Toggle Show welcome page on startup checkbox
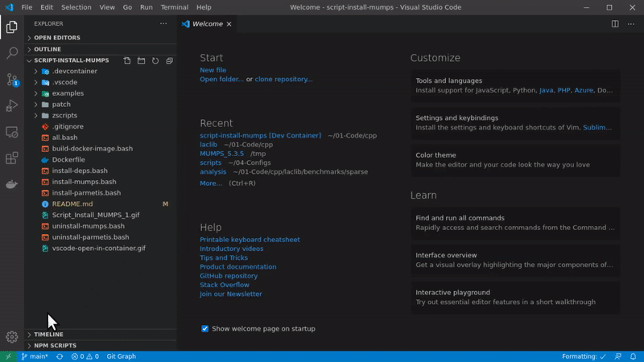 point(205,329)
